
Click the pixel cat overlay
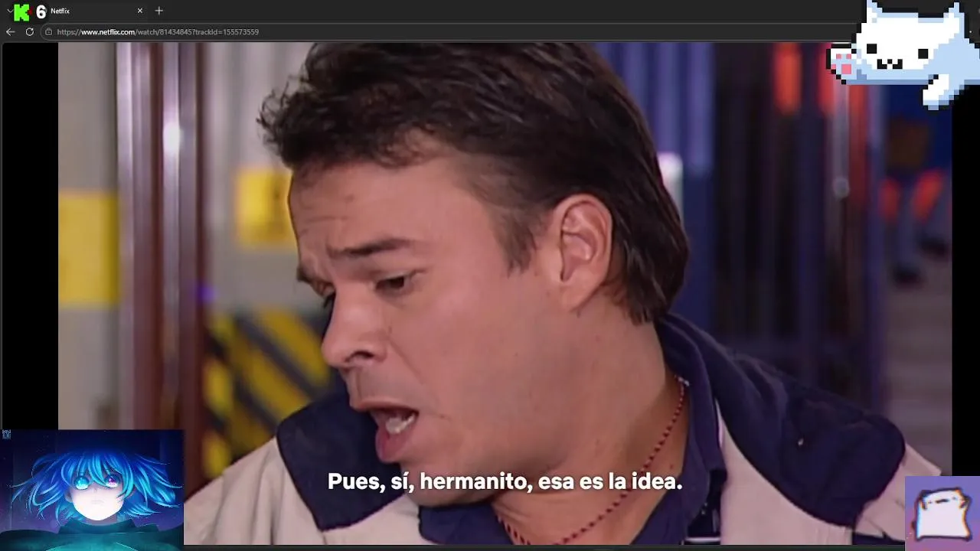pos(903,54)
